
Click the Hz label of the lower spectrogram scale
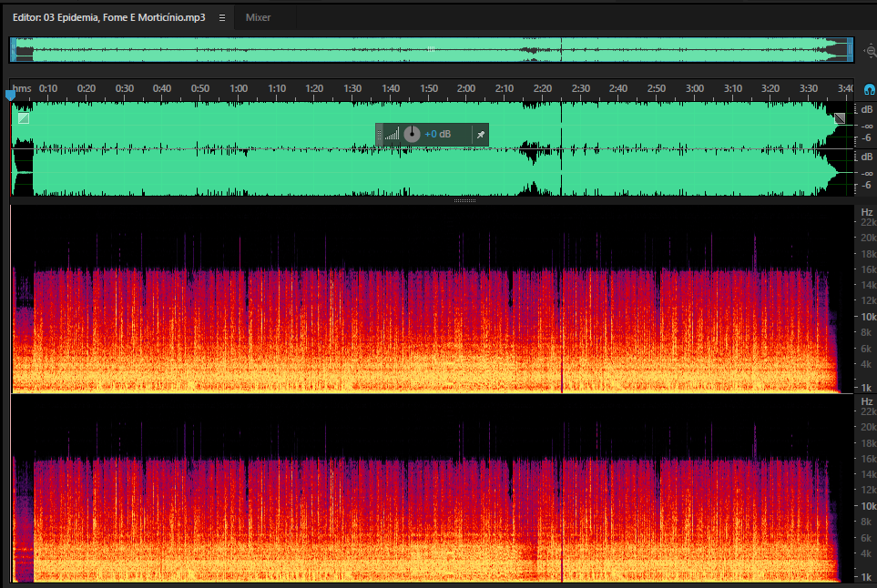pos(867,401)
